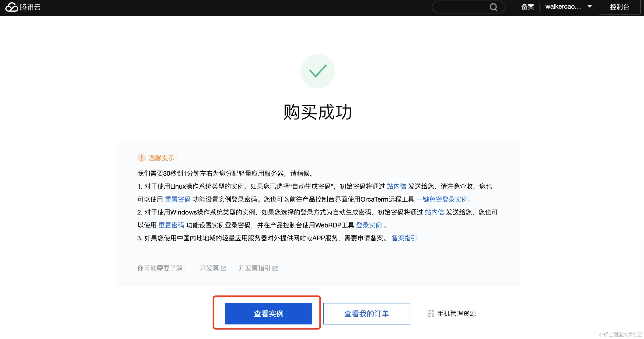Open the 备案 menu item
The width and height of the screenshot is (644, 339).
click(527, 7)
